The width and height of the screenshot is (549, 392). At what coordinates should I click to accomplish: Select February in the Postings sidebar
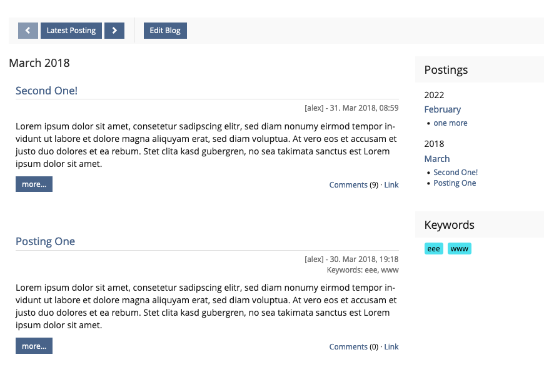(x=442, y=109)
